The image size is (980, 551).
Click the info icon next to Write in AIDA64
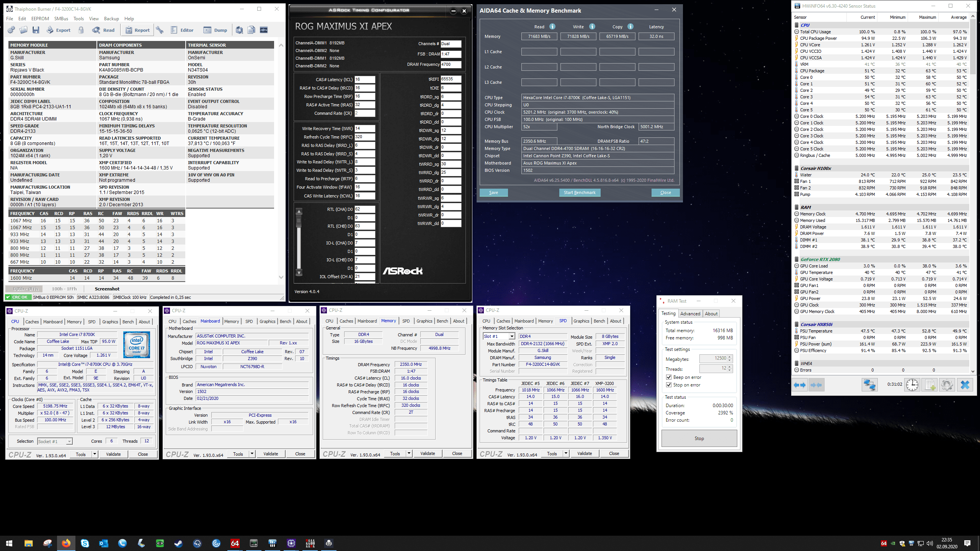[592, 26]
